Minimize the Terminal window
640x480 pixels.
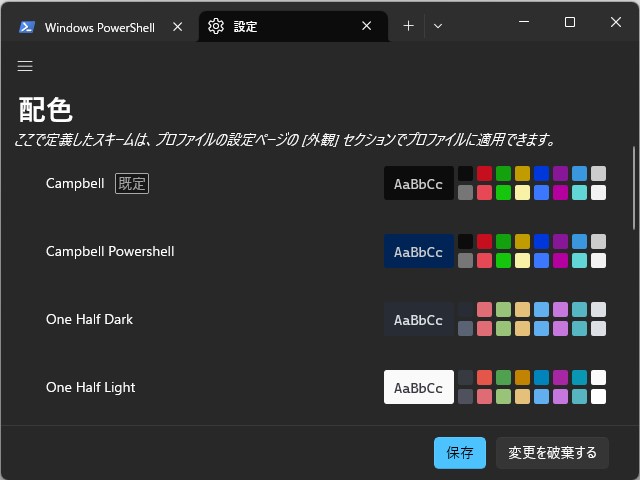524,22
